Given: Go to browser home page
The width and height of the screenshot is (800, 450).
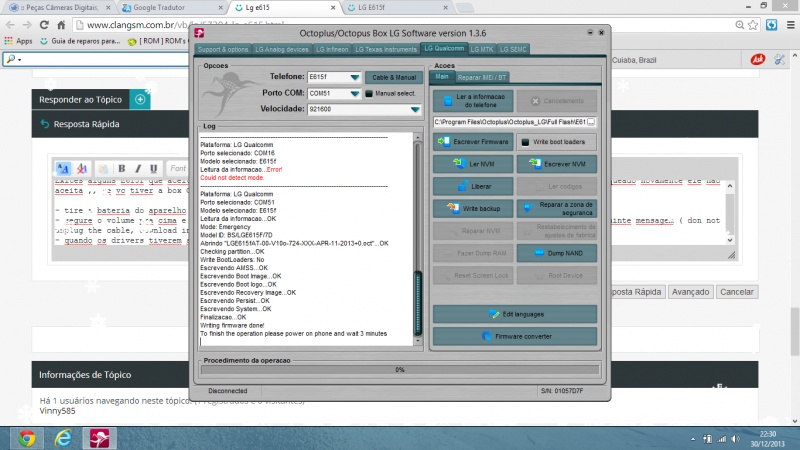Looking at the screenshot, I should (x=61, y=25).
